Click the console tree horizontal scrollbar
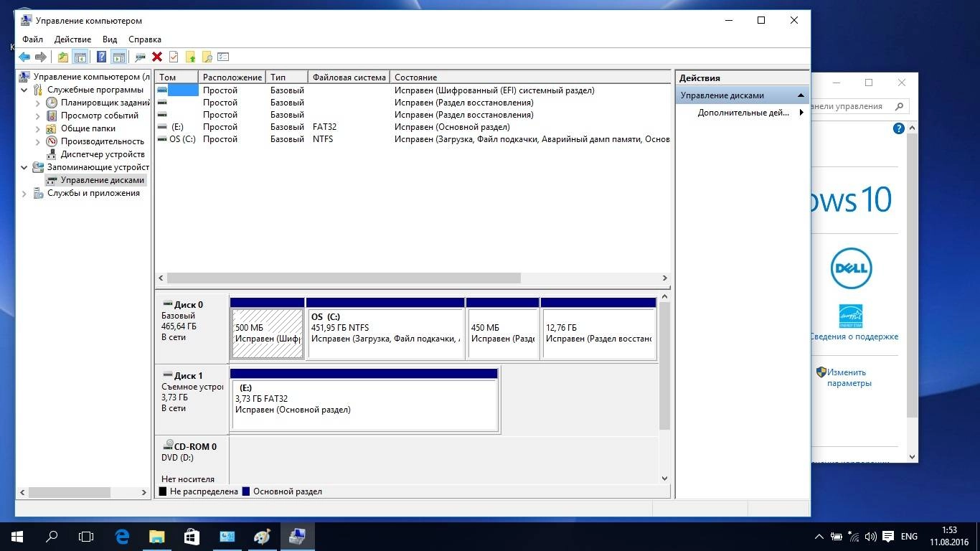This screenshot has width=980, height=551. click(x=69, y=492)
